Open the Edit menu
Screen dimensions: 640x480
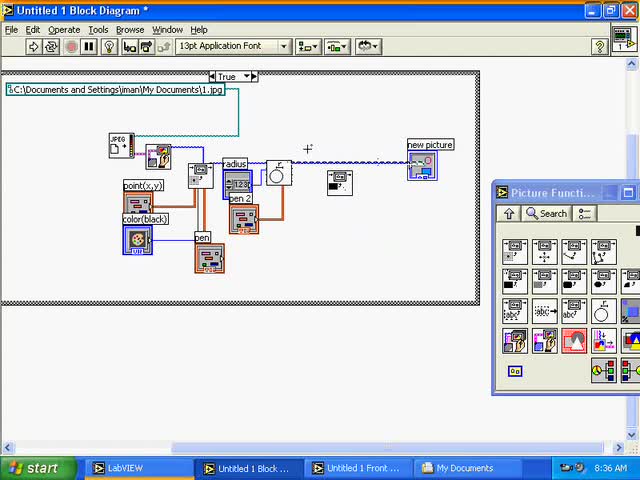[33, 30]
